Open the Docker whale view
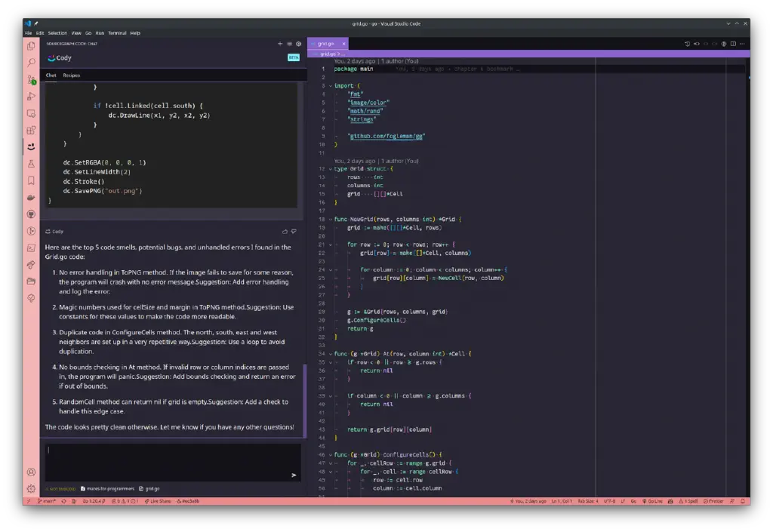This screenshot has height=532, width=773. click(31, 197)
